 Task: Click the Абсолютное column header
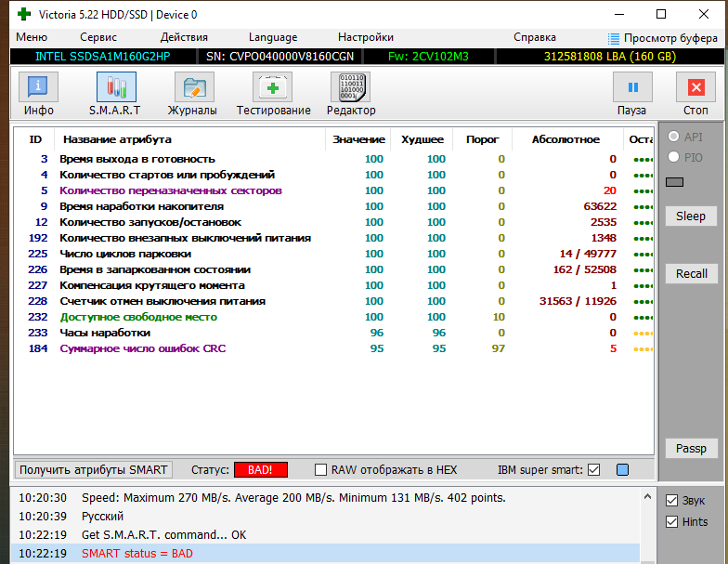tap(567, 139)
